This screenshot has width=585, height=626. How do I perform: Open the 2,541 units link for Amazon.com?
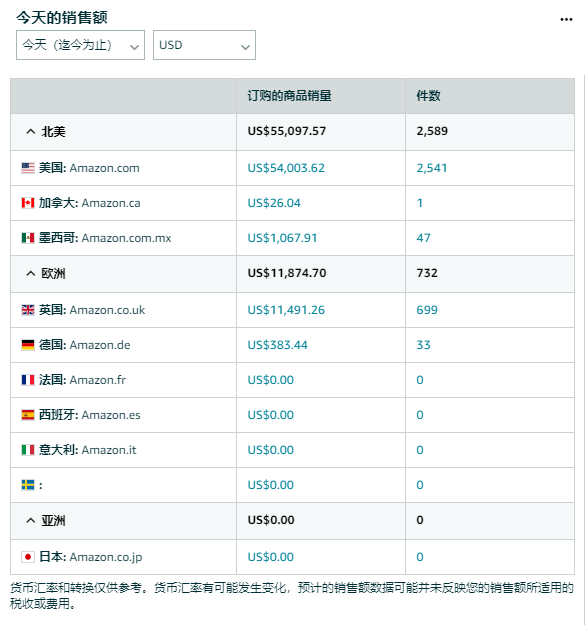point(432,168)
